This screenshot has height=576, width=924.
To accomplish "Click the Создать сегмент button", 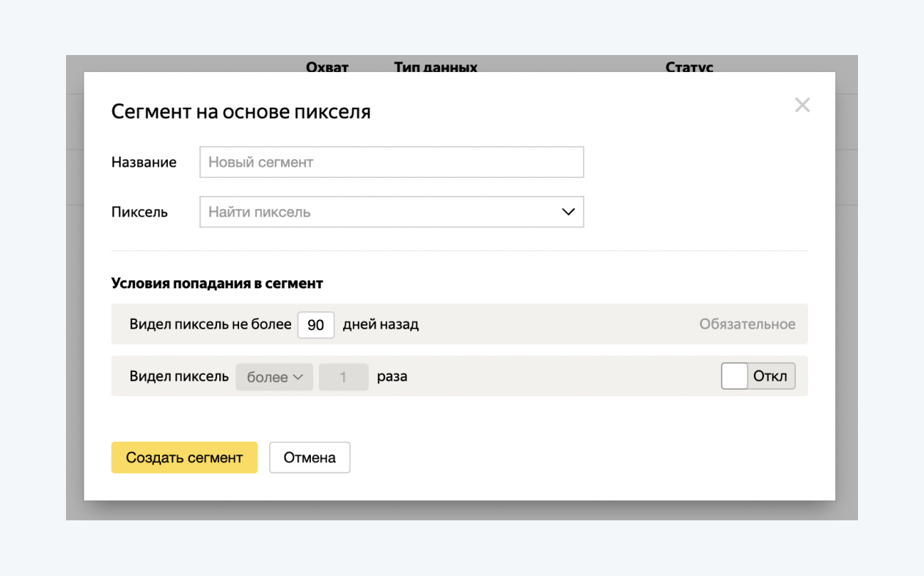I will [184, 457].
